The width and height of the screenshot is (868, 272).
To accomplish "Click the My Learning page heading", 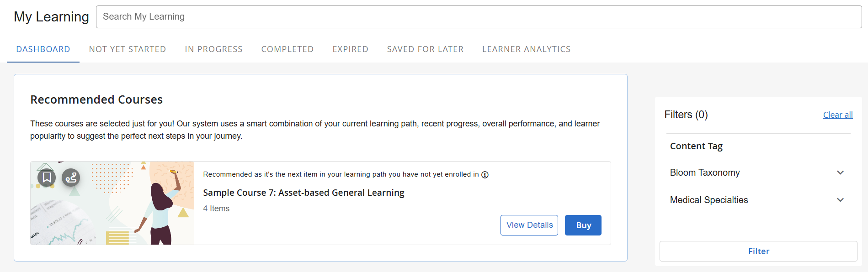I will (51, 17).
